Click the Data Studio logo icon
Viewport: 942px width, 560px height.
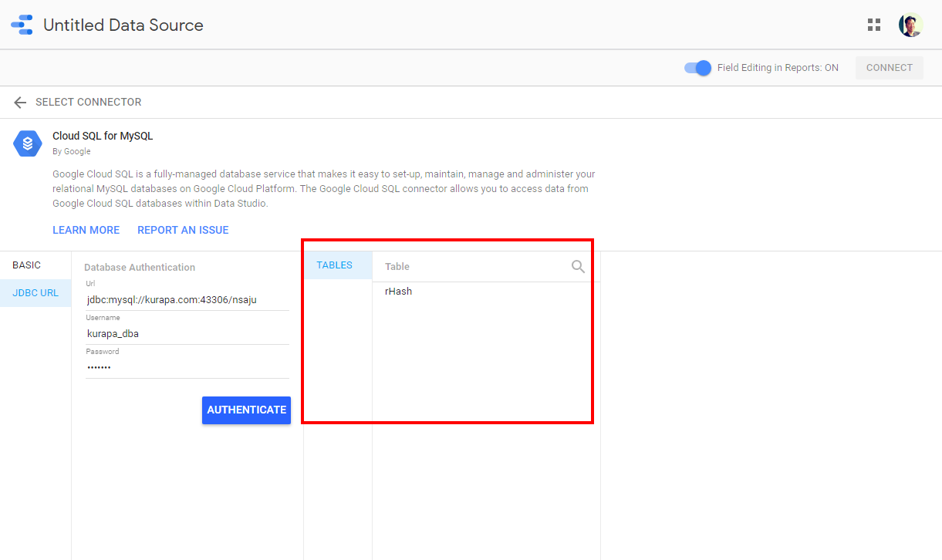22,25
